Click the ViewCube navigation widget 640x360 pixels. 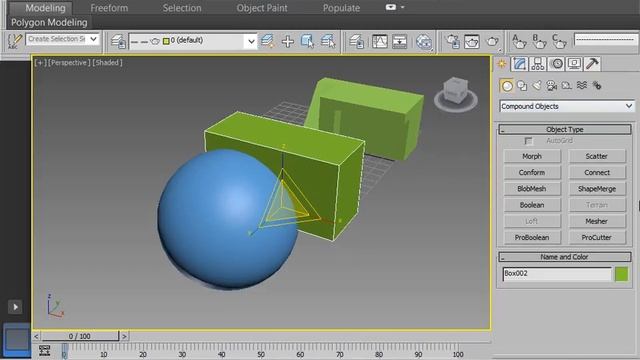(456, 94)
